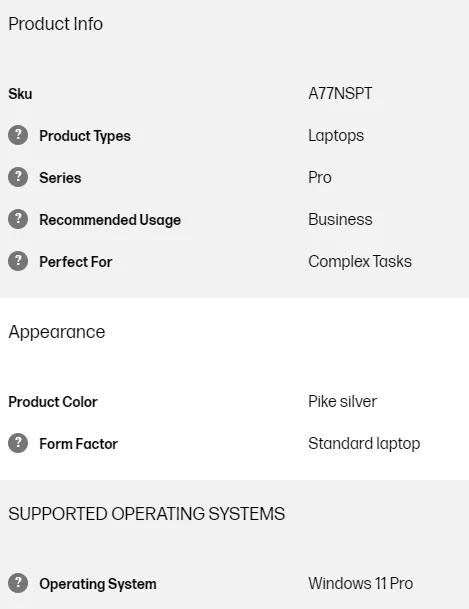Click the question mark next to Recommended Usage

18,219
